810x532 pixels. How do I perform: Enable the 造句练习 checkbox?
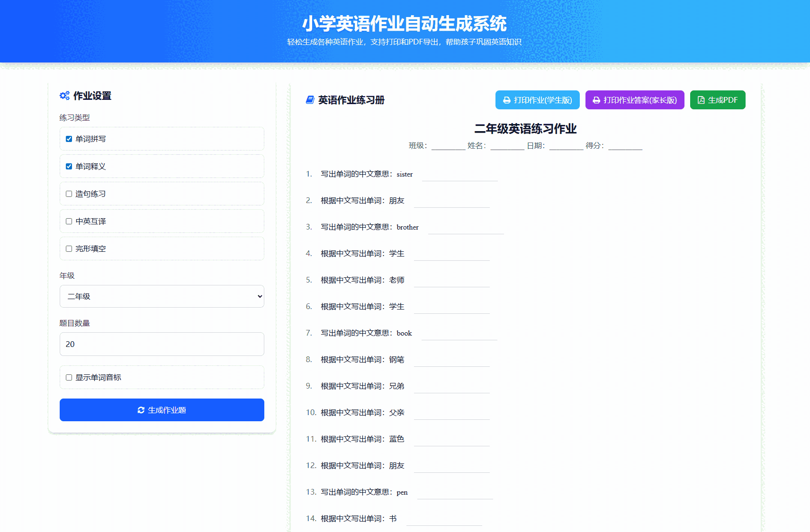pyautogui.click(x=69, y=194)
